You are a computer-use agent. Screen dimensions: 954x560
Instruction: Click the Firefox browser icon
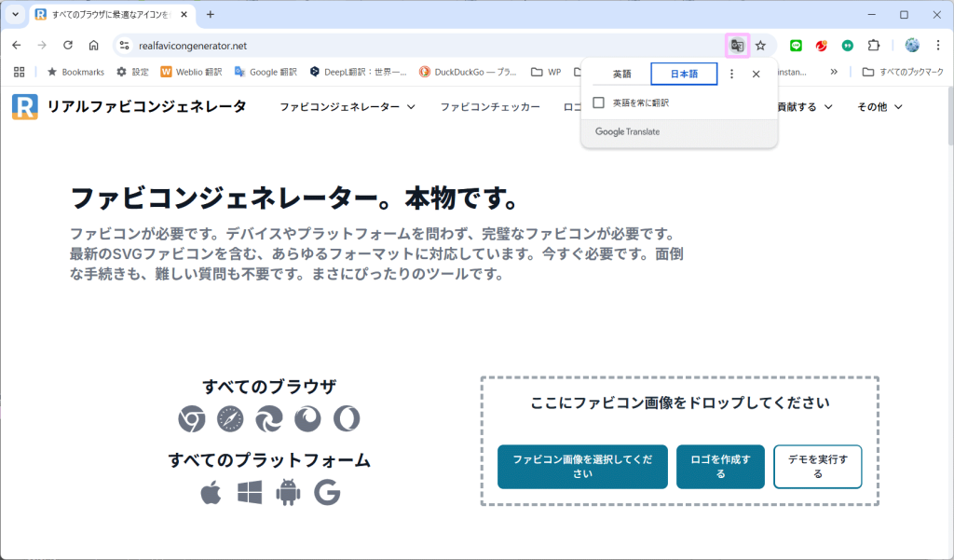307,418
